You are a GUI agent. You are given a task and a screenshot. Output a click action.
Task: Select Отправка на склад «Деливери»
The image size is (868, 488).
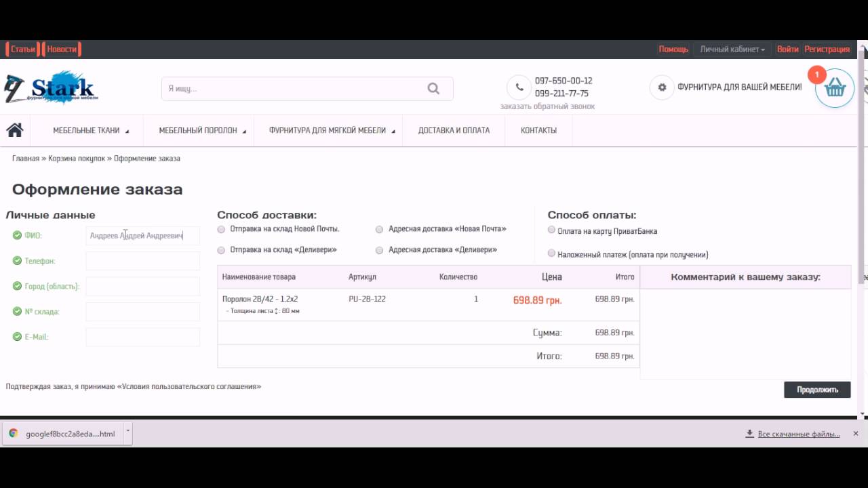click(221, 251)
